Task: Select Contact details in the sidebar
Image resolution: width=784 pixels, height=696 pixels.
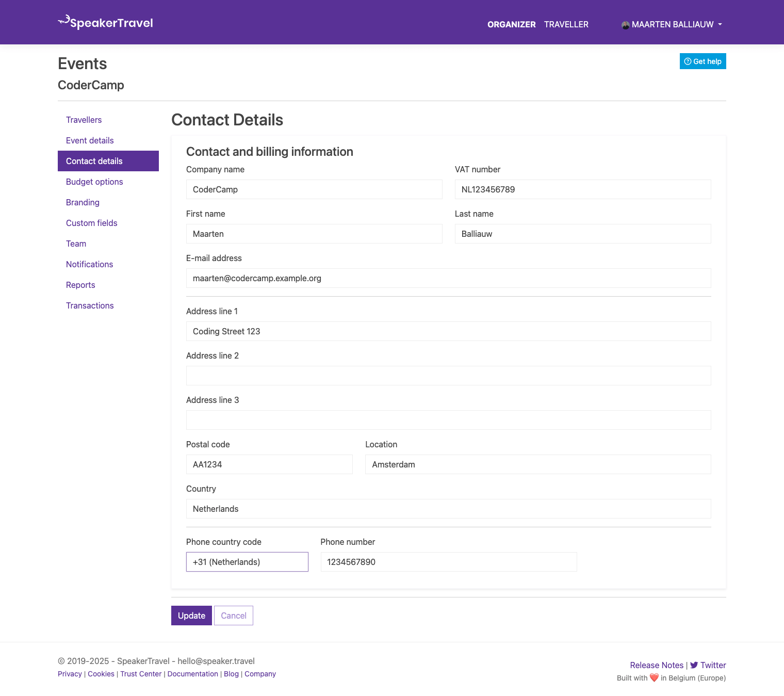Action: pyautogui.click(x=108, y=161)
